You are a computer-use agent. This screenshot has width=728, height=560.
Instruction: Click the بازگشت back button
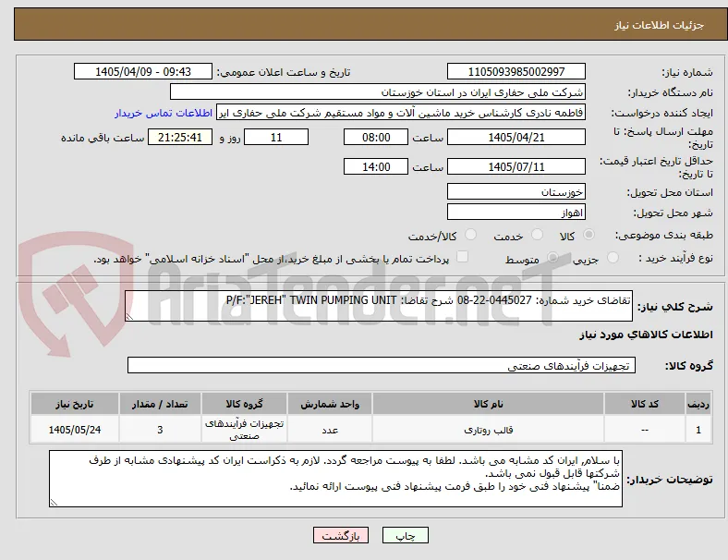point(341,535)
